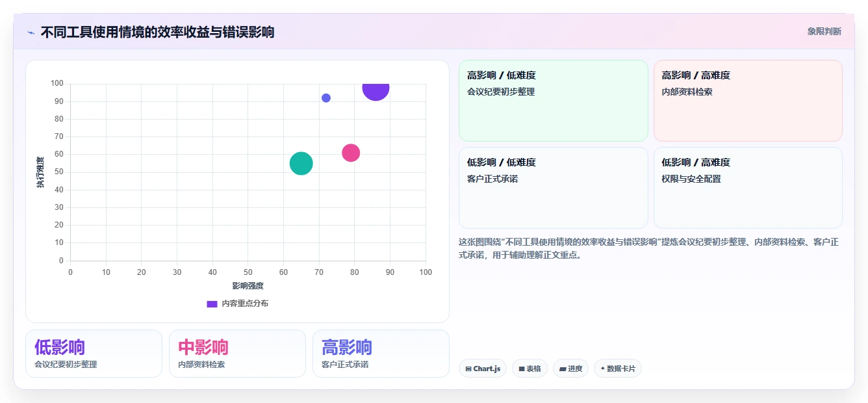The image size is (868, 403).
Task: Click the icon in the 进度 chip
Action: click(563, 369)
